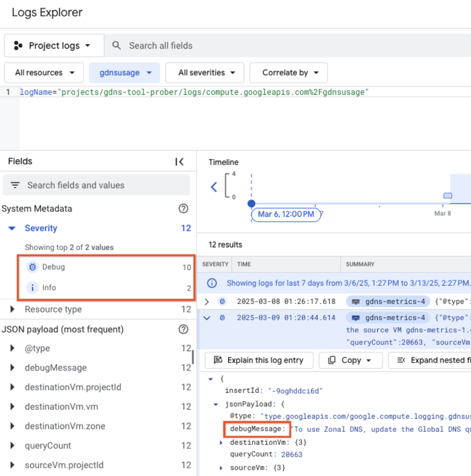Open the Project logs scope dropdown
The height and width of the screenshot is (476, 471).
54,46
